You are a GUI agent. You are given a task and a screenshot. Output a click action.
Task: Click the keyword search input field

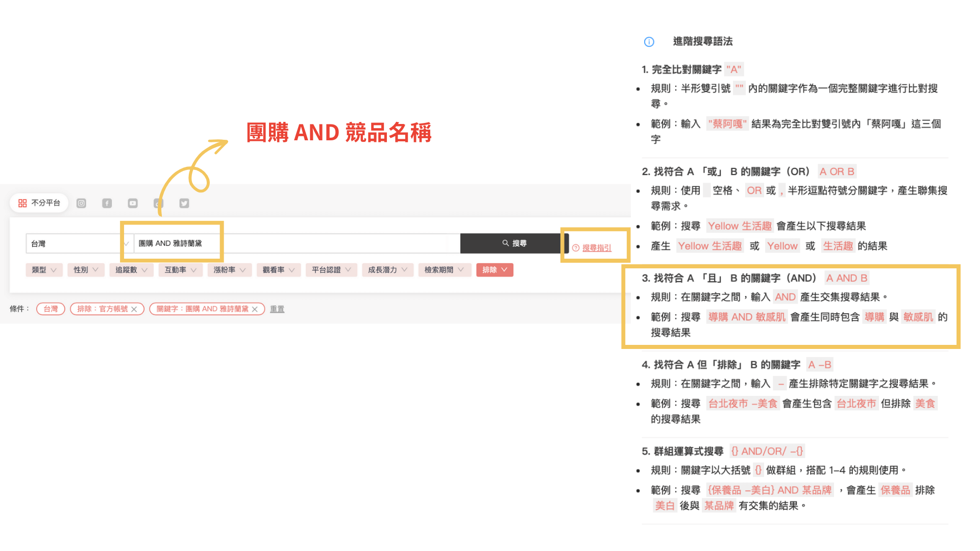[297, 243]
